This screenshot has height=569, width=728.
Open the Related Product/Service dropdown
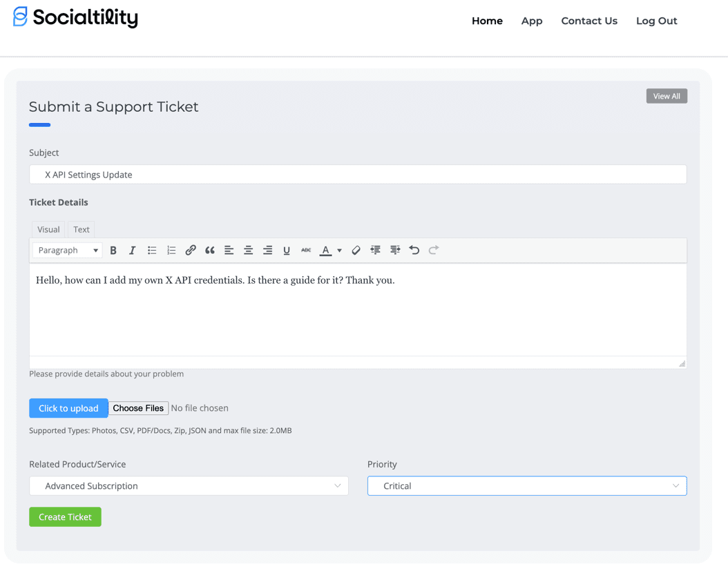(189, 485)
